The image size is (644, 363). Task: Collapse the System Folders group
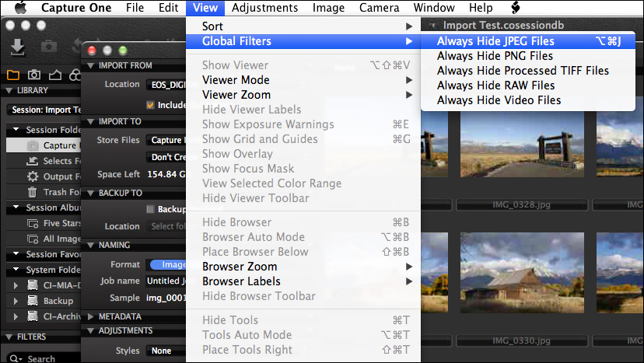pyautogui.click(x=16, y=270)
